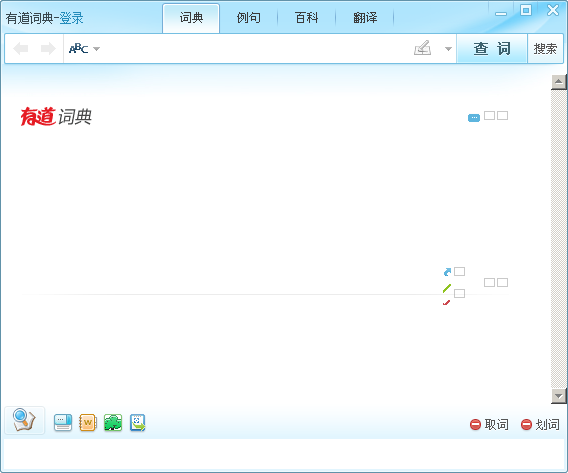Click the 搜索 search button
This screenshot has width=568, height=473.
click(x=545, y=49)
